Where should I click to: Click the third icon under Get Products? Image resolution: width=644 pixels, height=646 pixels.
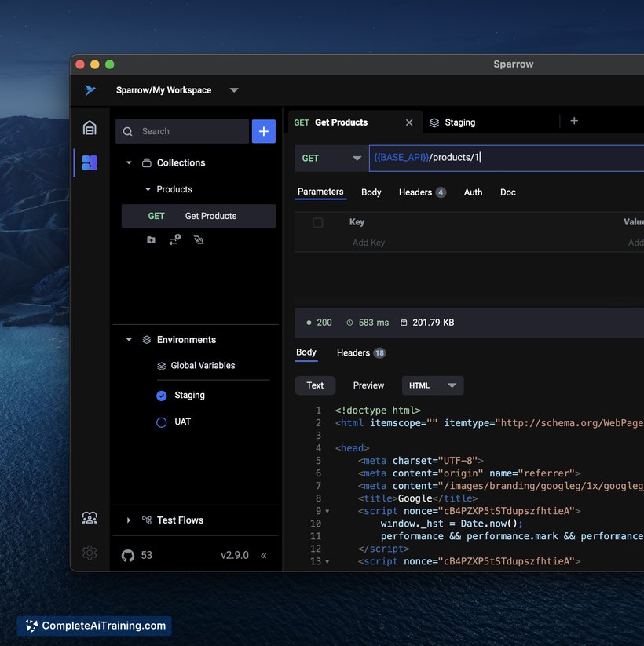(x=199, y=239)
